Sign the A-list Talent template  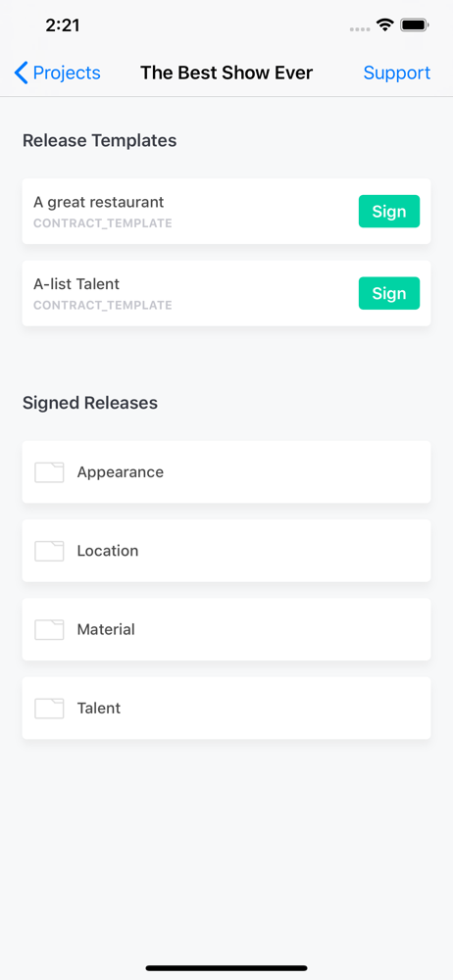[x=389, y=293]
